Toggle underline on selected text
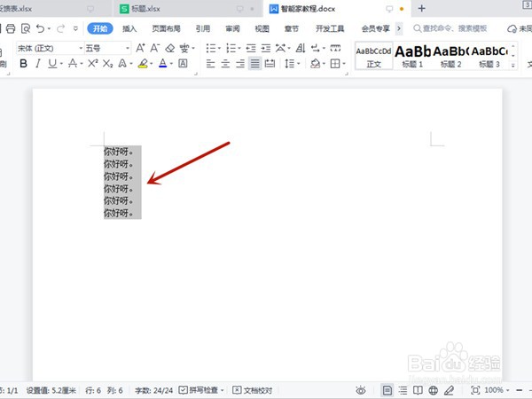This screenshot has width=532, height=399. click(52, 64)
